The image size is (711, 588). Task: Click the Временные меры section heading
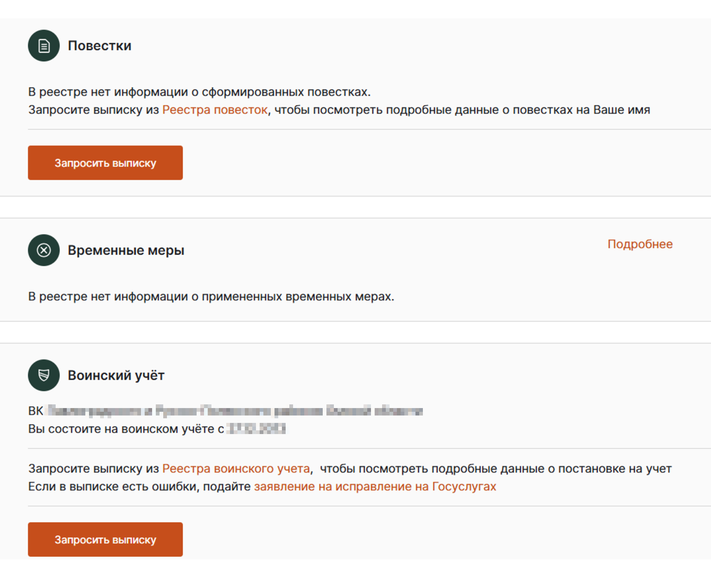[126, 250]
